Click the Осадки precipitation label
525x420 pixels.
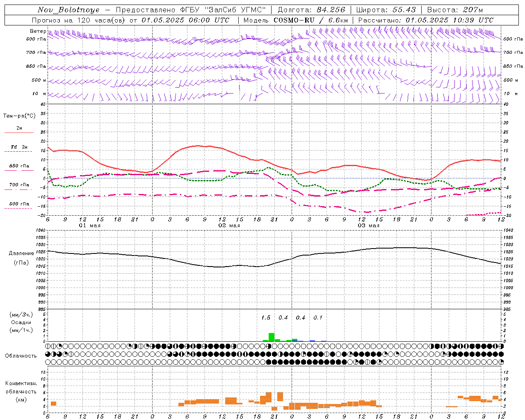(21, 322)
